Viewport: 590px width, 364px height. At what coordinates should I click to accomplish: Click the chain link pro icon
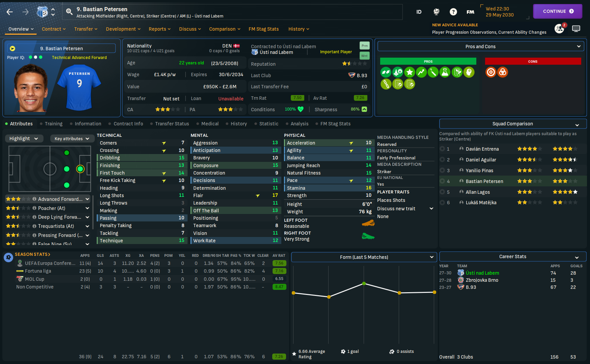tap(386, 84)
